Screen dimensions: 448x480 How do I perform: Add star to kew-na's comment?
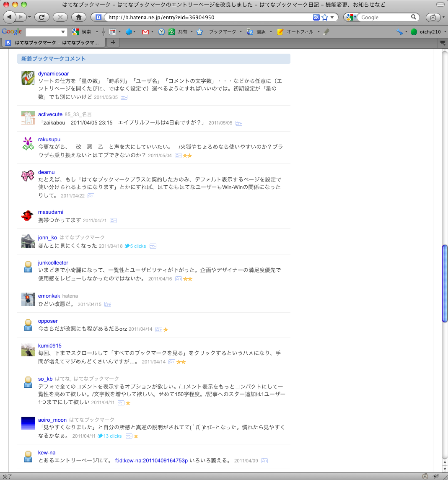point(265,461)
